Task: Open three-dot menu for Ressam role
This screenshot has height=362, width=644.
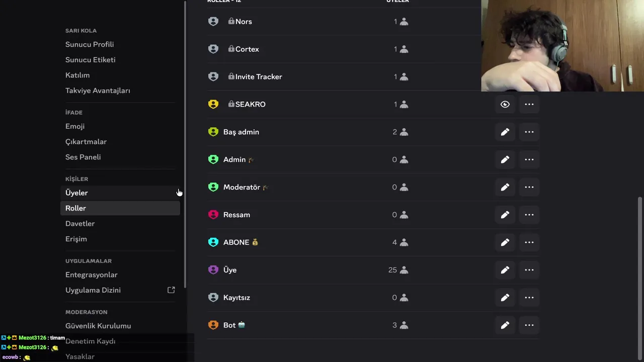Action: pyautogui.click(x=529, y=215)
